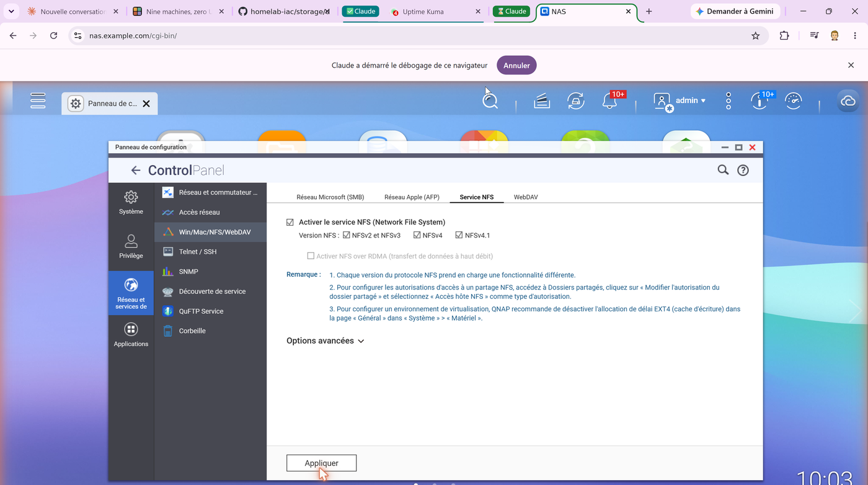Switch to Uptime Kuma browser tab
This screenshot has width=868, height=485.
point(436,11)
